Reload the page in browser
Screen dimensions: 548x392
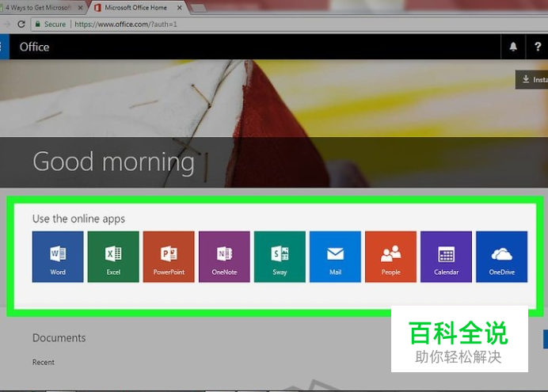point(21,24)
